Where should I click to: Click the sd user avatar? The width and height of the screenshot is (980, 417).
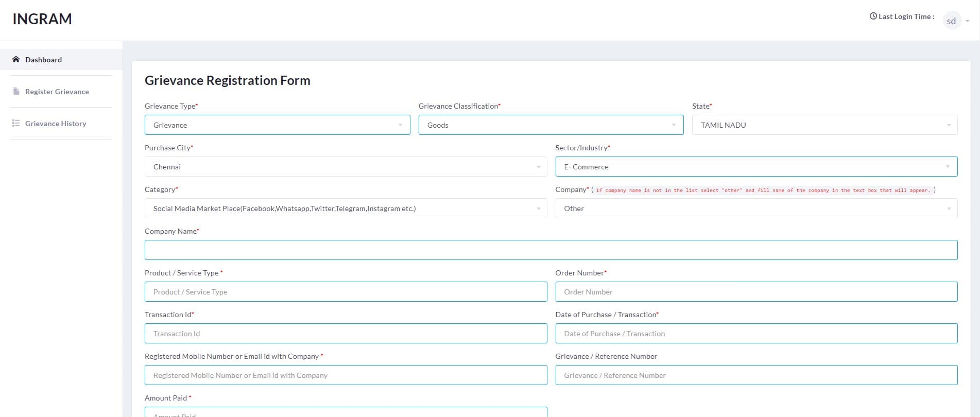951,21
